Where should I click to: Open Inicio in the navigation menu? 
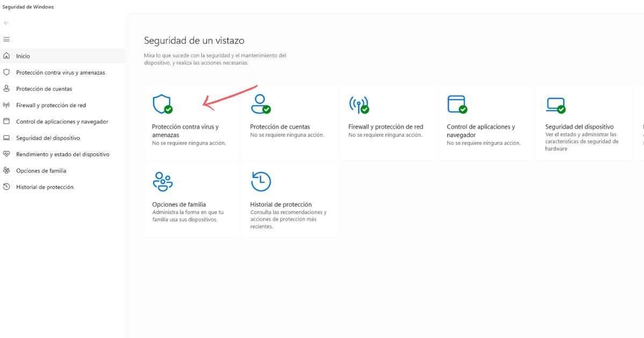pos(63,56)
